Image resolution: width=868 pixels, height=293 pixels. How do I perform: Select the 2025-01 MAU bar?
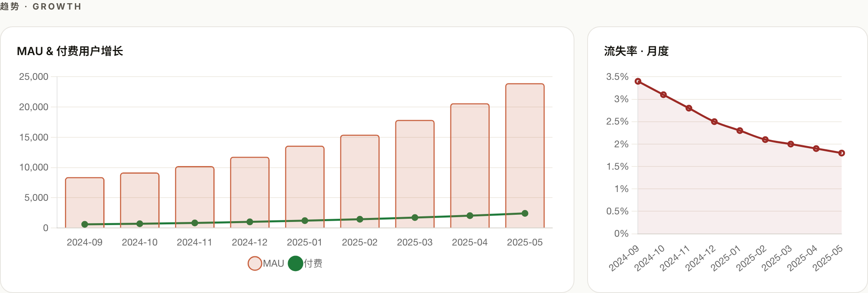point(305,187)
